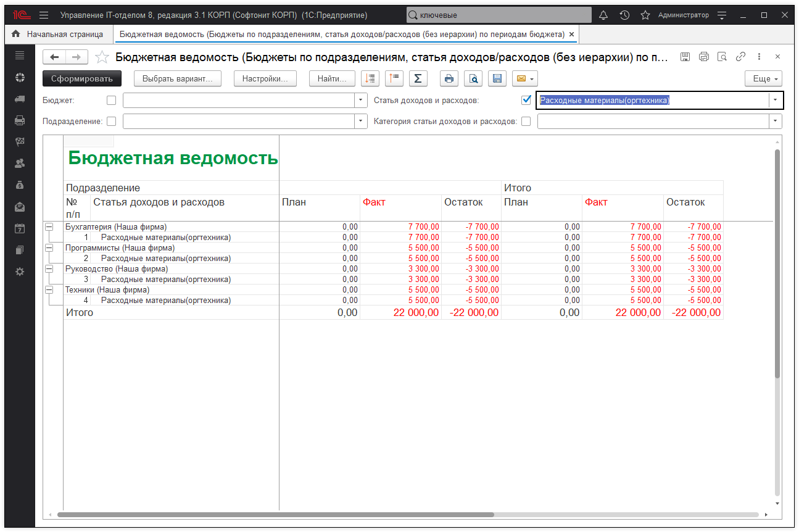Viewport: 799px width, 532px height.
Task: Click the save report floppy disk icon
Action: [x=497, y=78]
